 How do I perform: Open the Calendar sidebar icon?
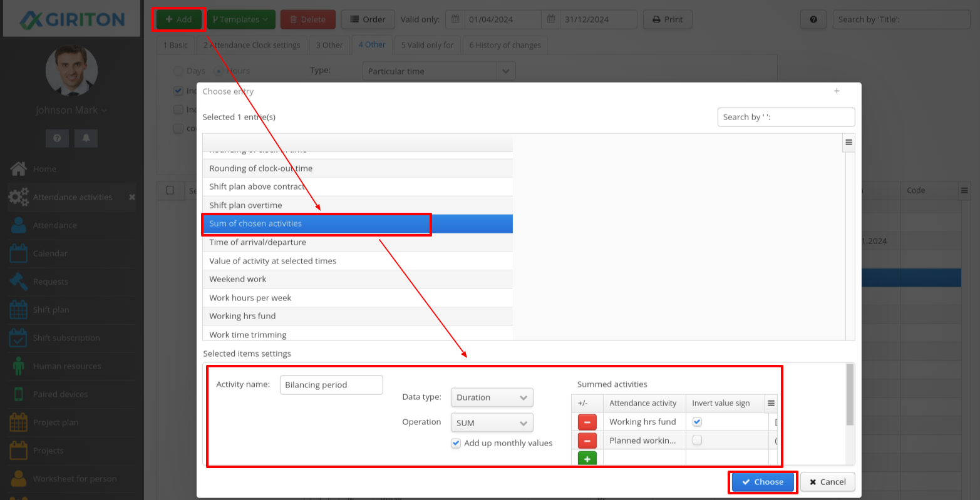click(18, 253)
